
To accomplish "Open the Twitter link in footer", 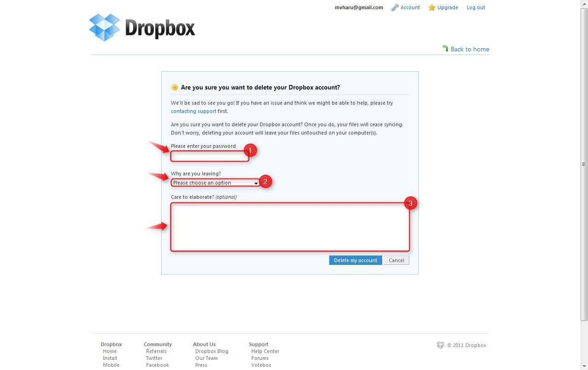I will (154, 358).
